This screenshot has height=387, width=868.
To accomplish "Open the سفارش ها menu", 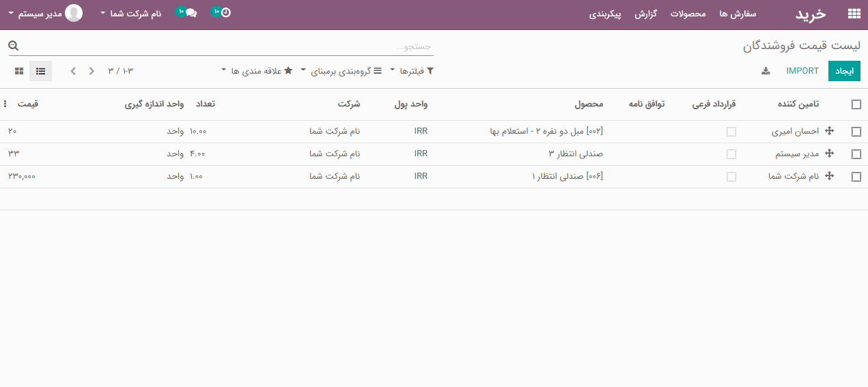I will pyautogui.click(x=738, y=14).
